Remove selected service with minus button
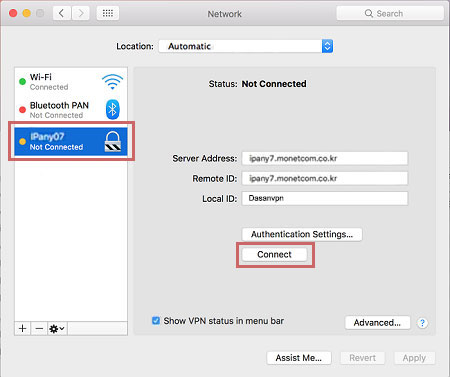The height and width of the screenshot is (377, 450). pyautogui.click(x=39, y=329)
